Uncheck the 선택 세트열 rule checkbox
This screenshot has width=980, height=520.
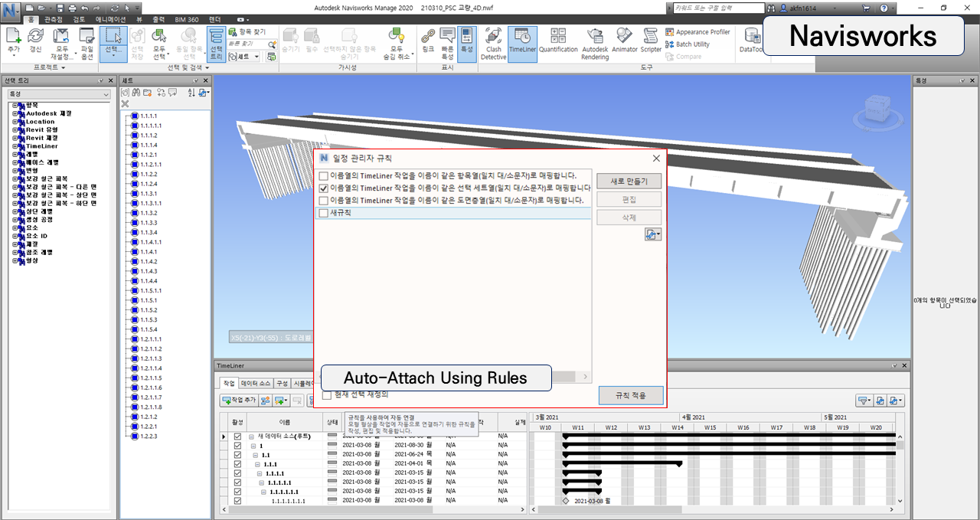324,188
